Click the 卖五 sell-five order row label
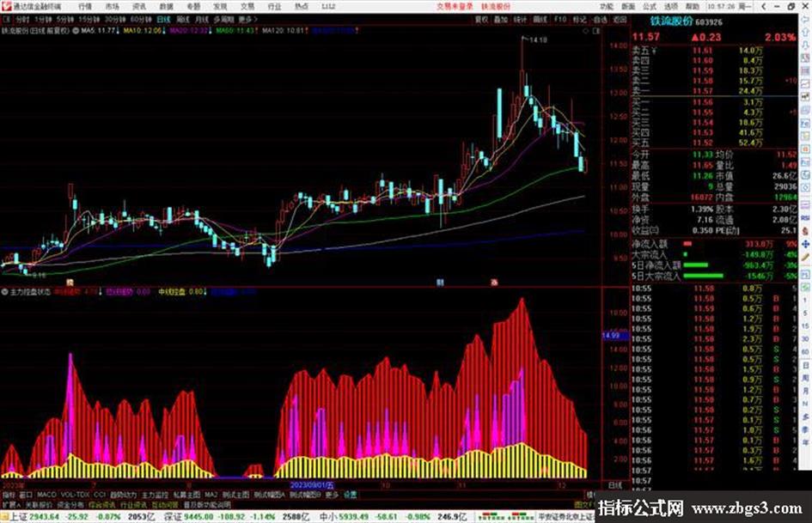The width and height of the screenshot is (812, 523). click(x=642, y=51)
